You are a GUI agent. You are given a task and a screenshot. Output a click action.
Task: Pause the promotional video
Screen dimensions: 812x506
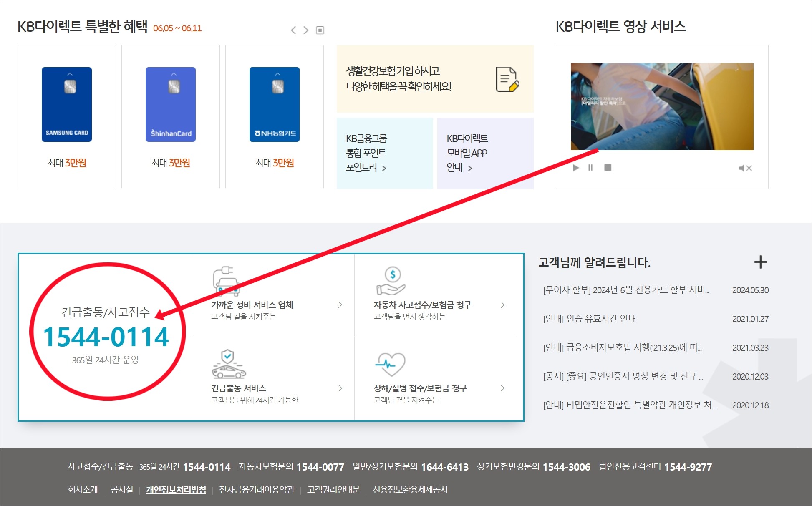pyautogui.click(x=590, y=168)
